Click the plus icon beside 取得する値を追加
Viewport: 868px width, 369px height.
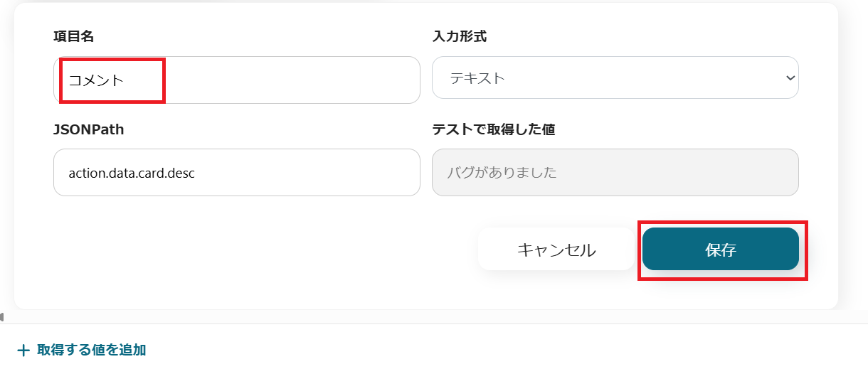click(x=23, y=350)
